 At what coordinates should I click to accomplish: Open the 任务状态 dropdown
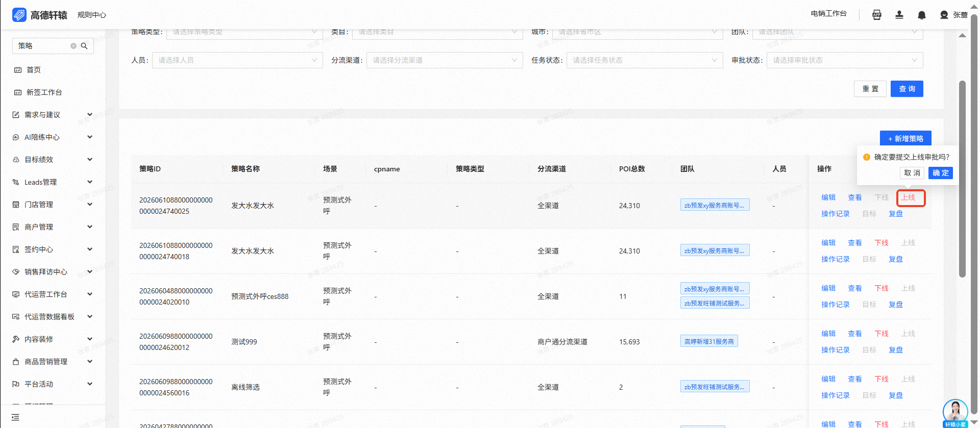645,60
